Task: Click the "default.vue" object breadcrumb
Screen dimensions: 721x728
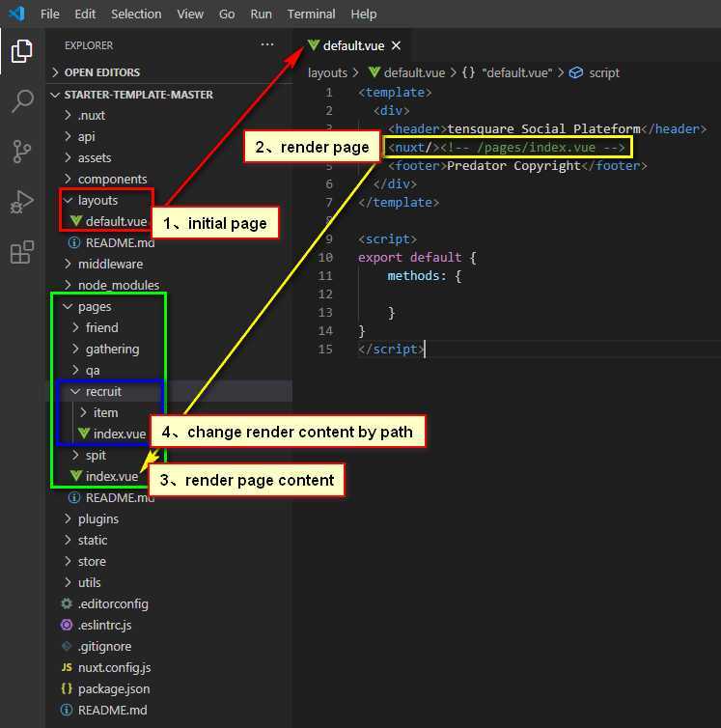Action: pos(508,72)
